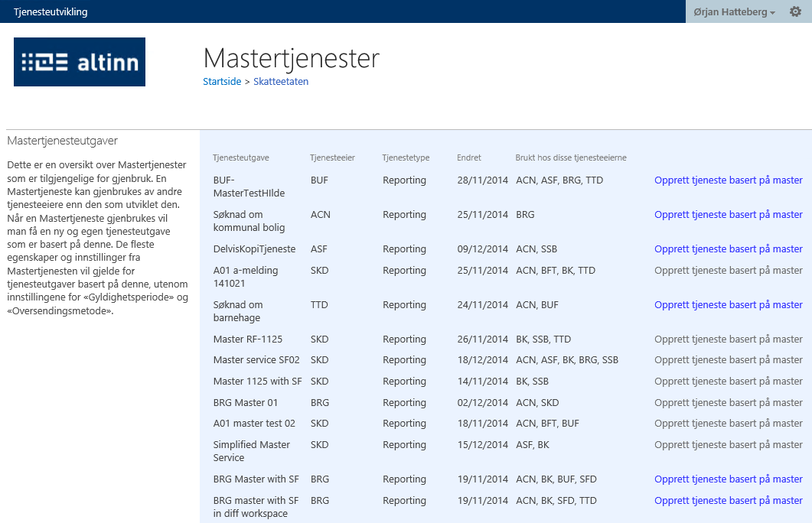
Task: Select the Master RF-1125 service name
Action: click(248, 339)
